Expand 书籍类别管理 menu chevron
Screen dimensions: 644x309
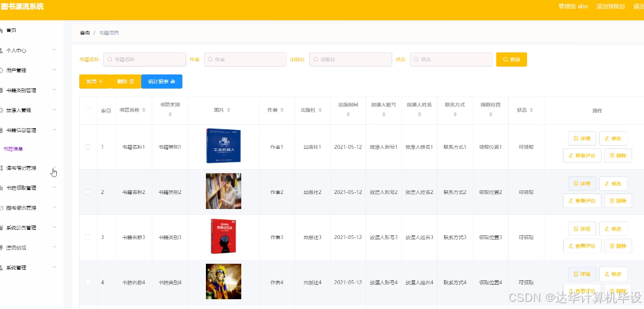pyautogui.click(x=54, y=90)
